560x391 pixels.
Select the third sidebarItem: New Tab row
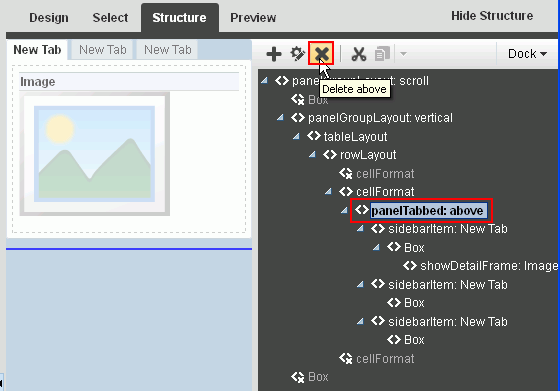click(x=448, y=322)
